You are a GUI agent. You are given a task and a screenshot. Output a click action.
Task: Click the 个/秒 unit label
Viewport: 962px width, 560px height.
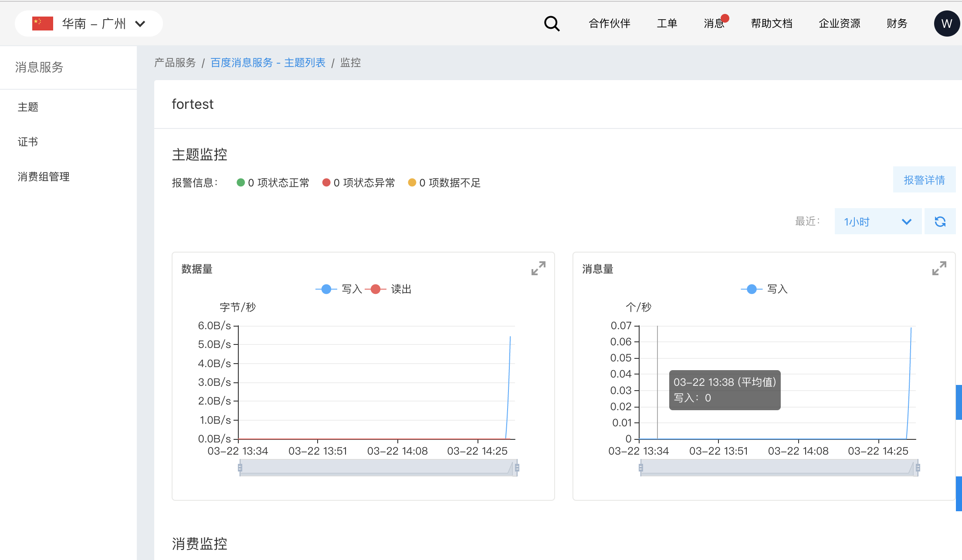638,307
